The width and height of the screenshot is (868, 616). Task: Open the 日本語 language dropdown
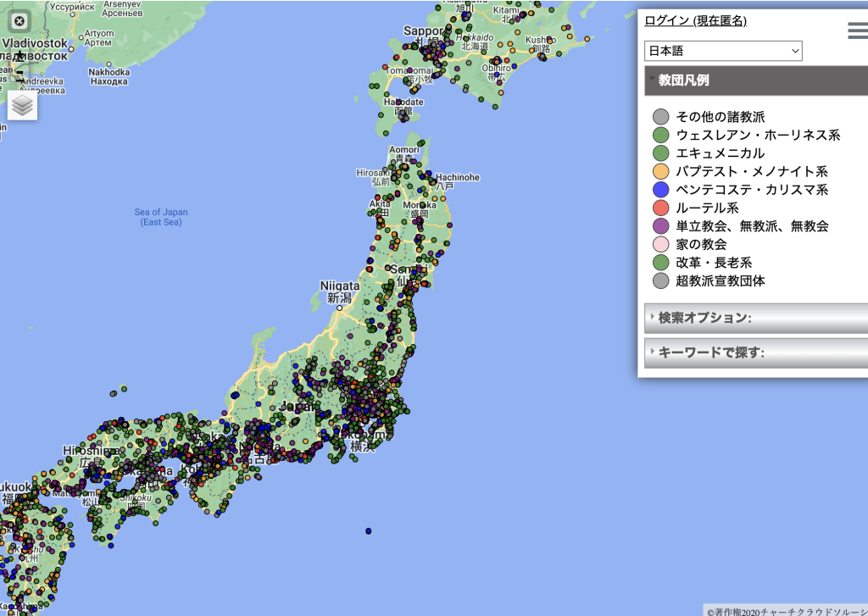[x=723, y=51]
